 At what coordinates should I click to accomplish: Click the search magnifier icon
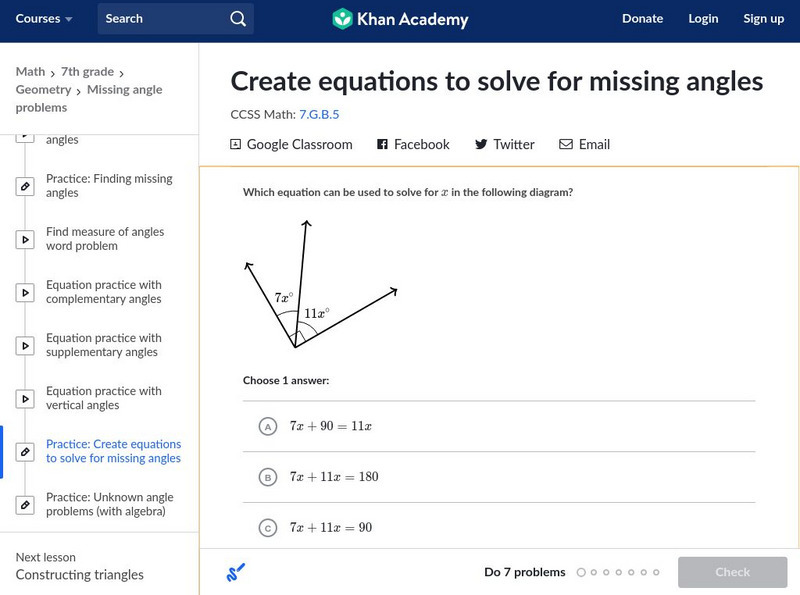237,19
